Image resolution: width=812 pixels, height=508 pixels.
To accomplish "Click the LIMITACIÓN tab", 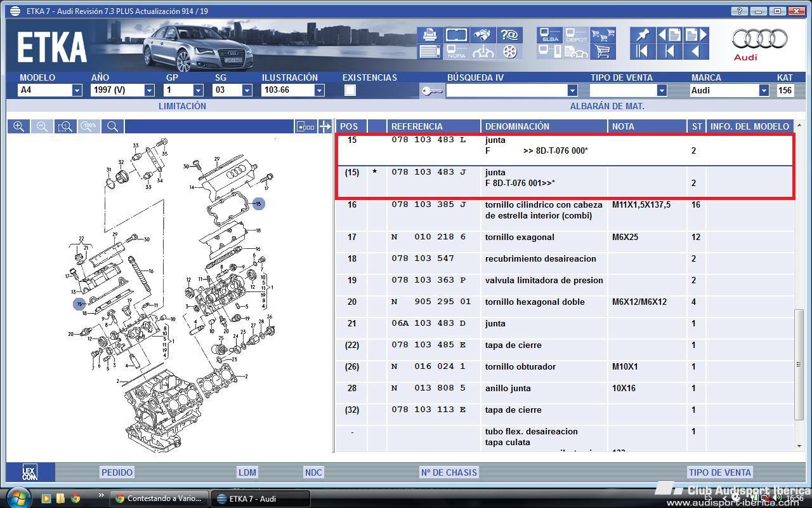I will click(x=182, y=106).
